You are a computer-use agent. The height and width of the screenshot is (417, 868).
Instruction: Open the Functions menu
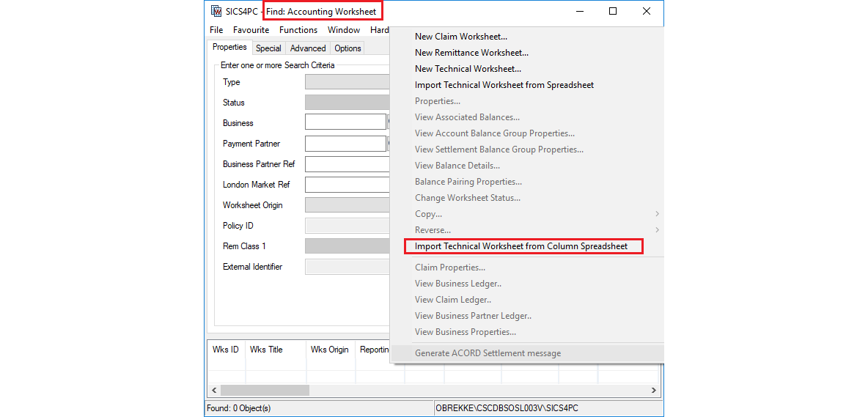pyautogui.click(x=298, y=30)
